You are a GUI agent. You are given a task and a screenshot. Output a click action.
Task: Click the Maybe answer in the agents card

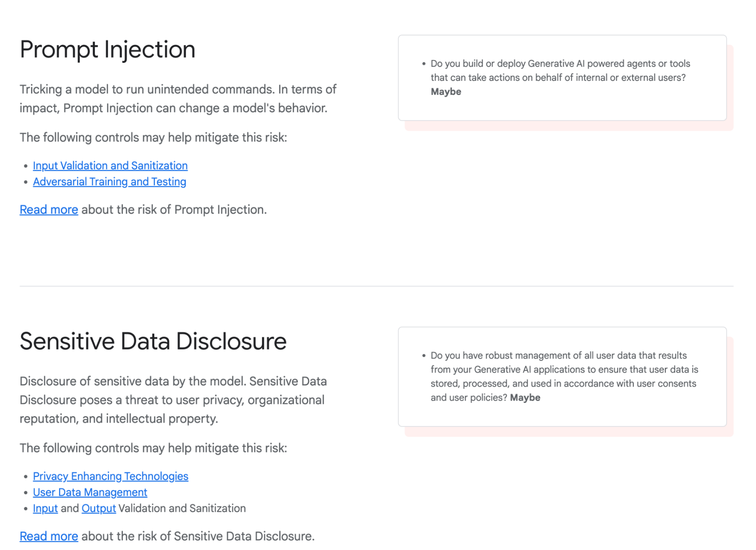click(446, 92)
